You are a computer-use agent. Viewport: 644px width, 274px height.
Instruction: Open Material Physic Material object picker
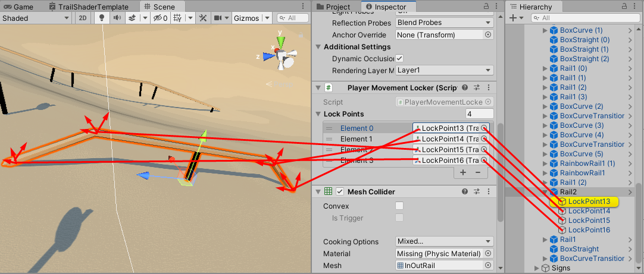(x=488, y=253)
